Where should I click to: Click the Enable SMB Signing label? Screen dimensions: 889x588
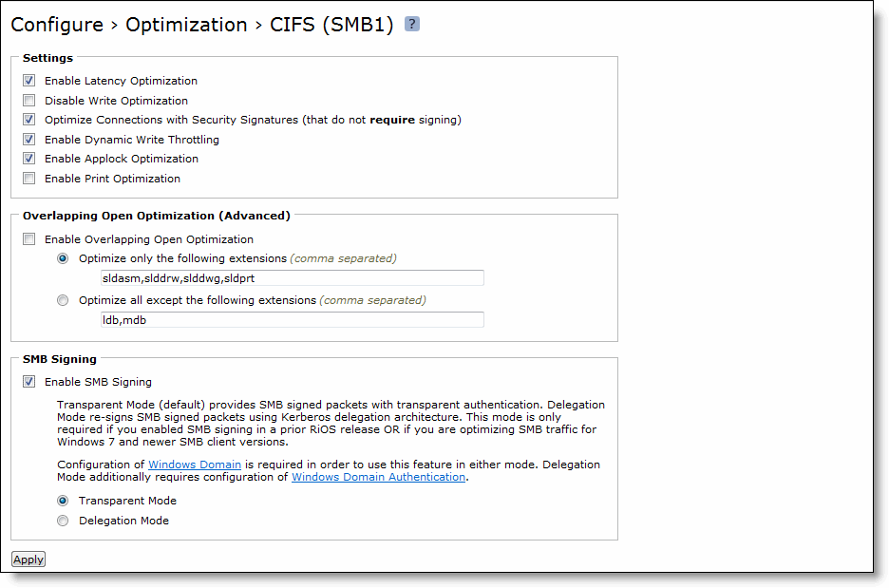[x=98, y=382]
